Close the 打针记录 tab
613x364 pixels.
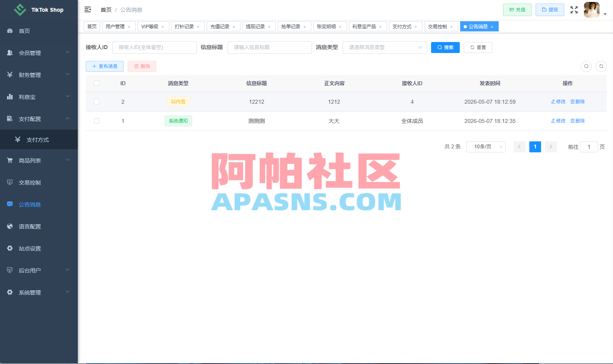click(198, 27)
